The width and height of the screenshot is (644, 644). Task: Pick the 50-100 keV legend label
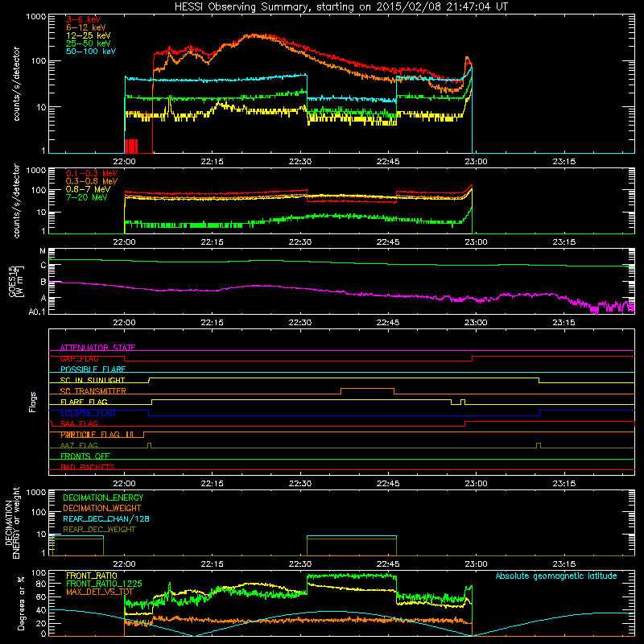(91, 52)
